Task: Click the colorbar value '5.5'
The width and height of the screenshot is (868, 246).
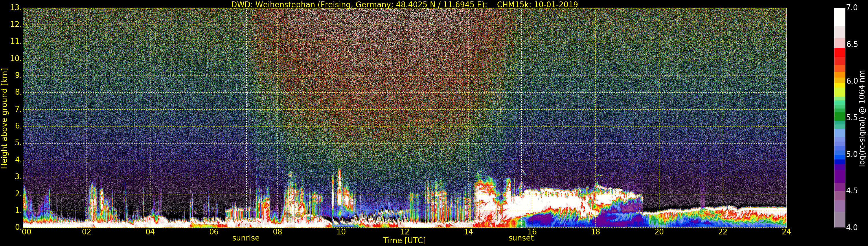Action: tap(852, 118)
